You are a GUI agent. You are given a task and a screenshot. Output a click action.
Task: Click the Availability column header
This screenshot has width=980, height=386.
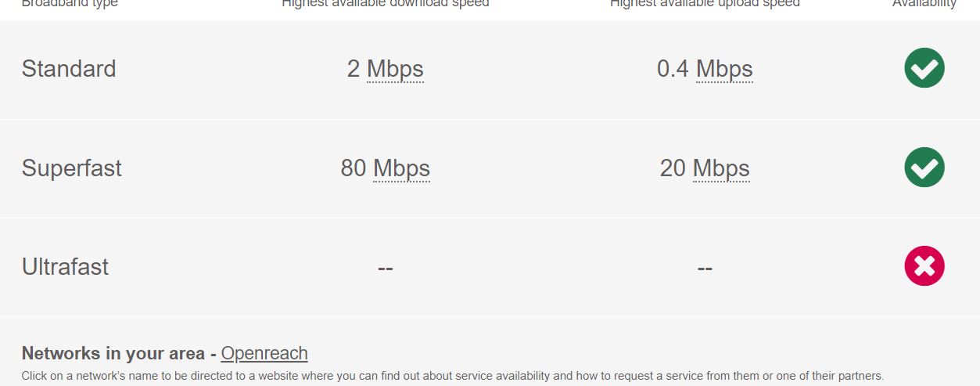[x=924, y=4]
